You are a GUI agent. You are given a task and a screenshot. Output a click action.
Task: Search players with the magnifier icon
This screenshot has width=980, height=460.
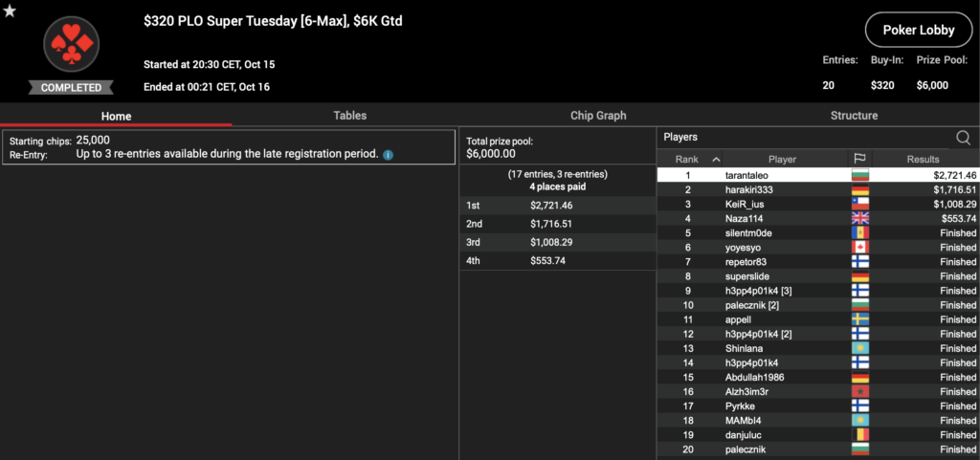point(962,138)
